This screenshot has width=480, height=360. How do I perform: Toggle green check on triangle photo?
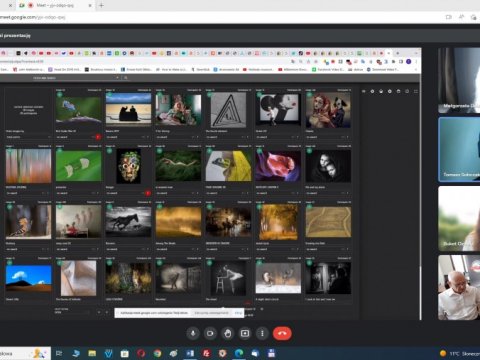coord(209,95)
